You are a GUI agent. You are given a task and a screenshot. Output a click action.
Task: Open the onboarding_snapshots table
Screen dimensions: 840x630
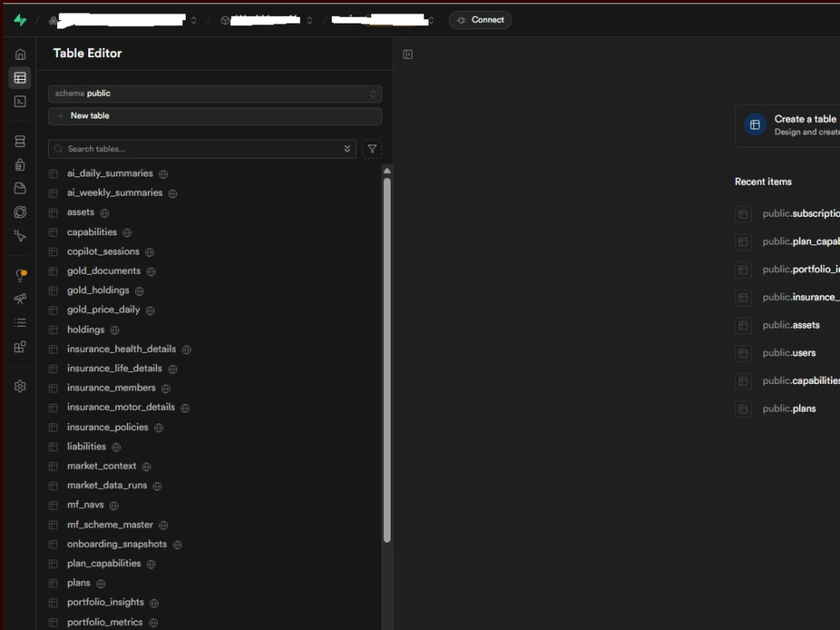pos(117,543)
